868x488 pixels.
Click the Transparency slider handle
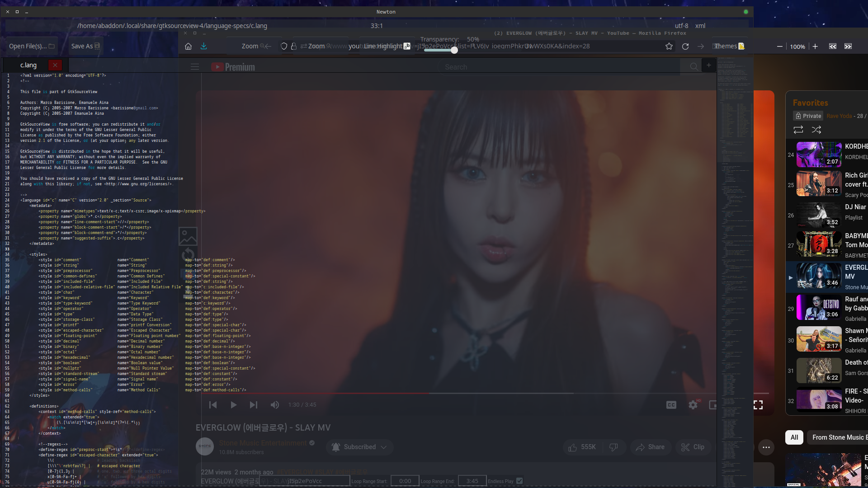tap(454, 50)
